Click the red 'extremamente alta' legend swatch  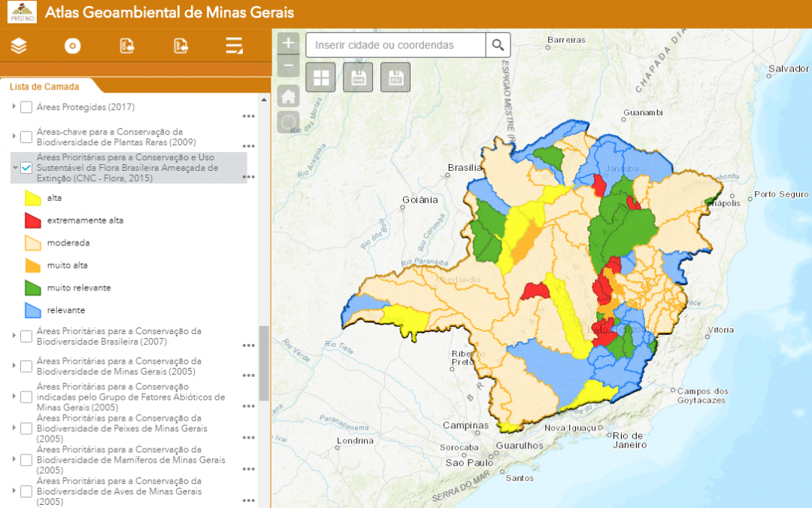[x=33, y=221]
